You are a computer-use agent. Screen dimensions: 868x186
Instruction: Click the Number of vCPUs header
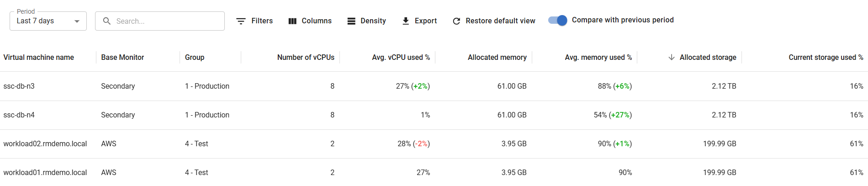coord(306,57)
